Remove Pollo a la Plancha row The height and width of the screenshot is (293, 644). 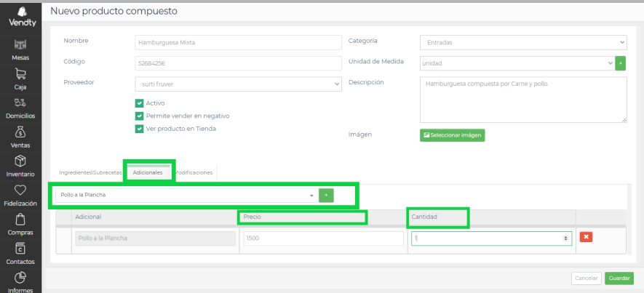586,237
